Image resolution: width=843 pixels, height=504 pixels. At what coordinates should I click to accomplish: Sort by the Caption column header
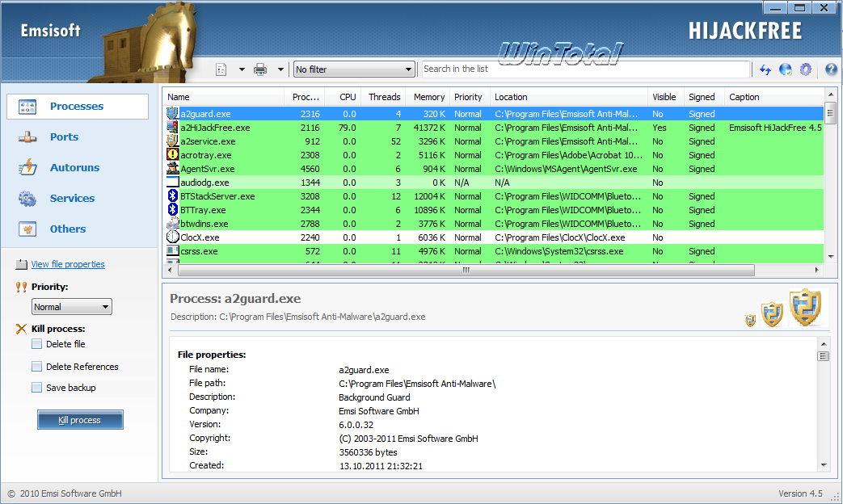(x=773, y=97)
